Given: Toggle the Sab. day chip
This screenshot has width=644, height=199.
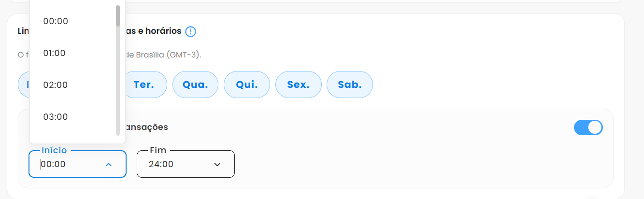Looking at the screenshot, I should pos(350,85).
